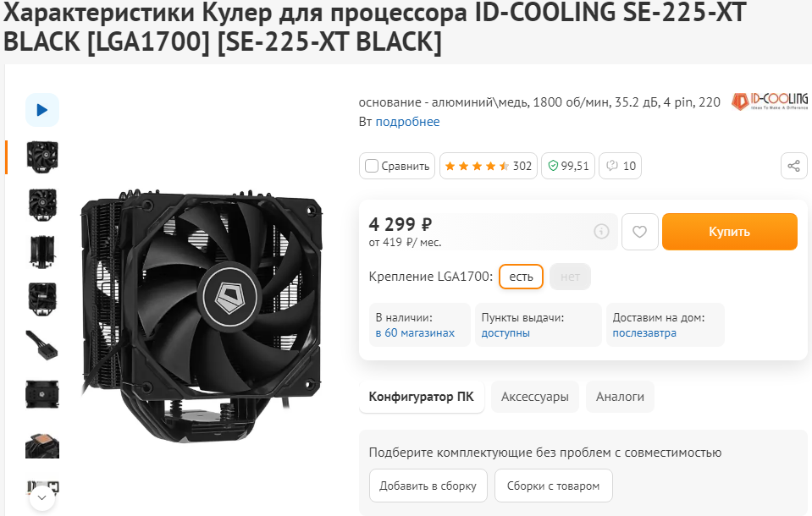Open в 60 магазинах availability link

pos(415,332)
